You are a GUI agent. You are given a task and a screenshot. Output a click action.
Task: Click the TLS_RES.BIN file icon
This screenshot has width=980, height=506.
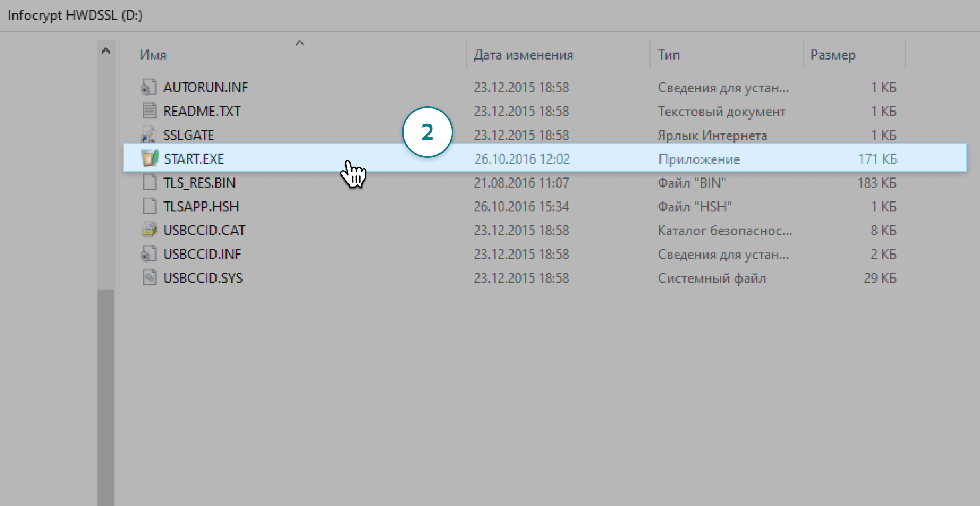click(x=149, y=183)
